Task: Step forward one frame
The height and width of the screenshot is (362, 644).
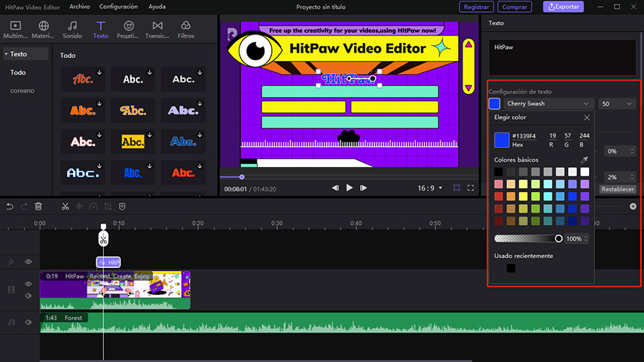Action: click(363, 188)
